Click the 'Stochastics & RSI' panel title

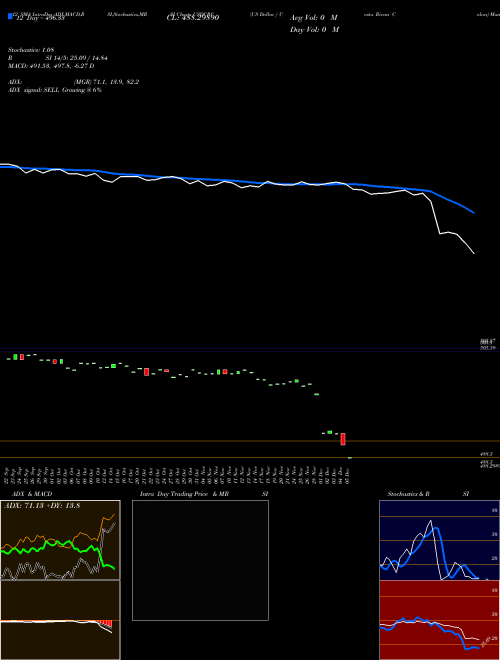pyautogui.click(x=428, y=494)
